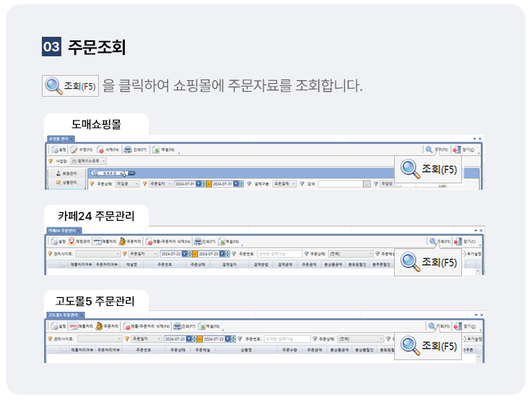Image resolution: width=532 pixels, height=402 pixels.
Task: Click 닫기 icon in 고도몰5 주문관리 toolbar
Action: tap(458, 326)
